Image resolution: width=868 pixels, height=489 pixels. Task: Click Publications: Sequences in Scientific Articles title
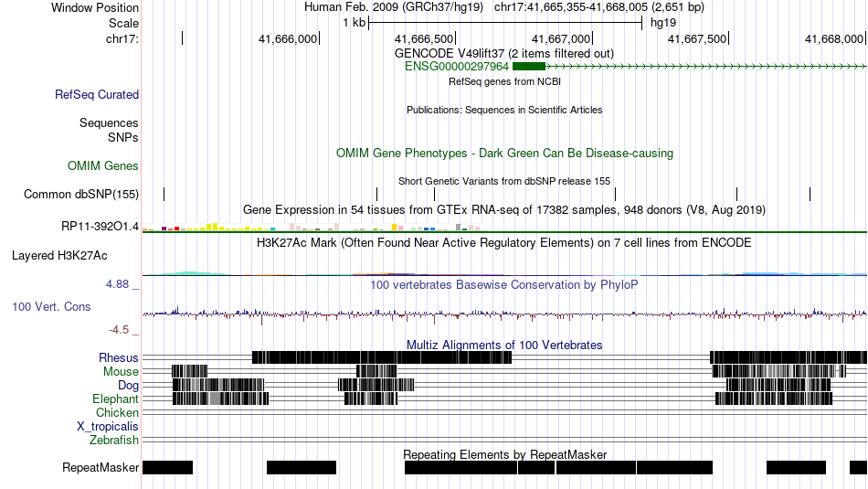click(504, 111)
